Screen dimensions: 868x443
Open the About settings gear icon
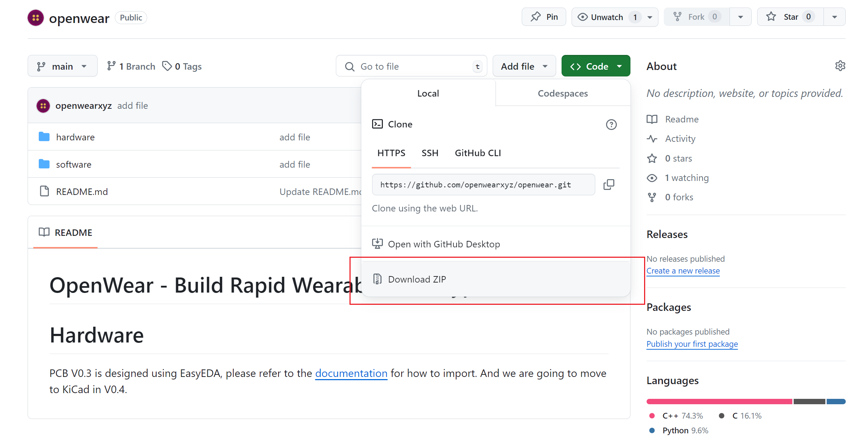click(x=840, y=66)
